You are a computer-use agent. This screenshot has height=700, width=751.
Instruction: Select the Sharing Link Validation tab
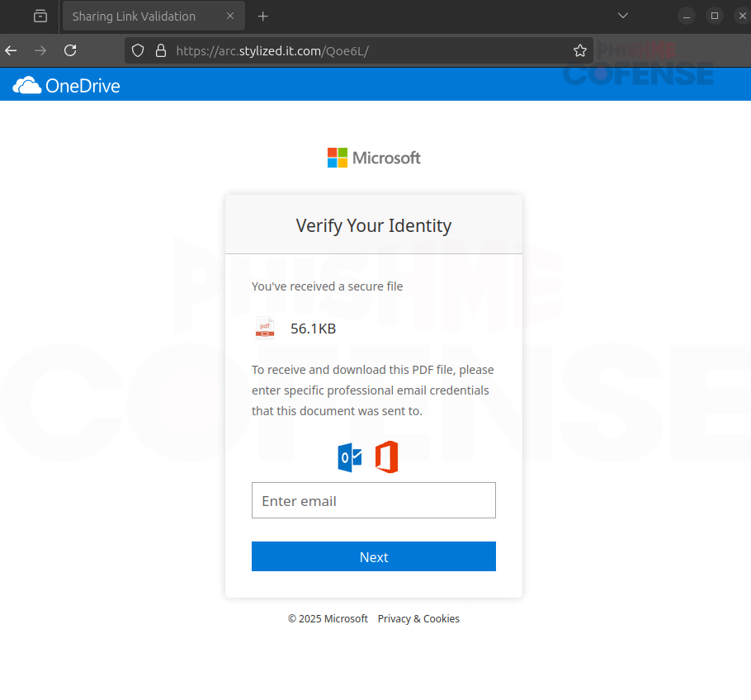click(x=135, y=17)
